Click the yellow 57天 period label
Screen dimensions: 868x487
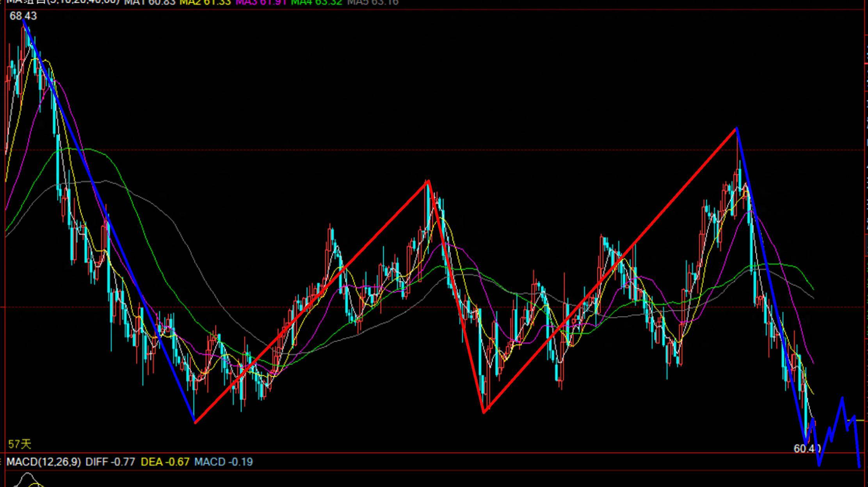[x=20, y=444]
